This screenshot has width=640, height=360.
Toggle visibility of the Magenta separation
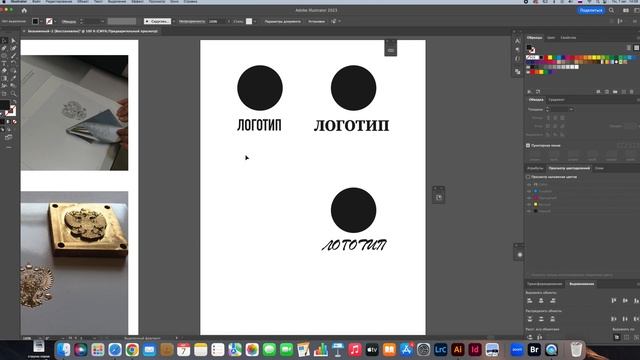point(529,198)
